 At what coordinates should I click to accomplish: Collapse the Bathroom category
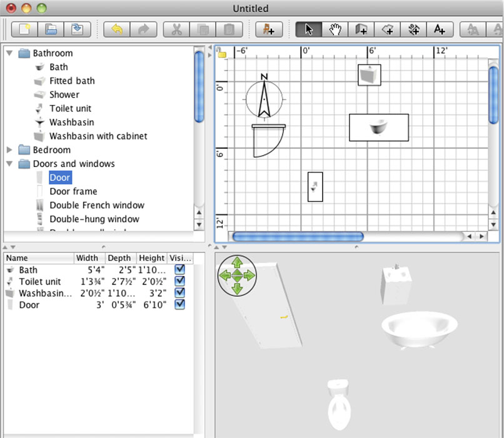[x=9, y=53]
